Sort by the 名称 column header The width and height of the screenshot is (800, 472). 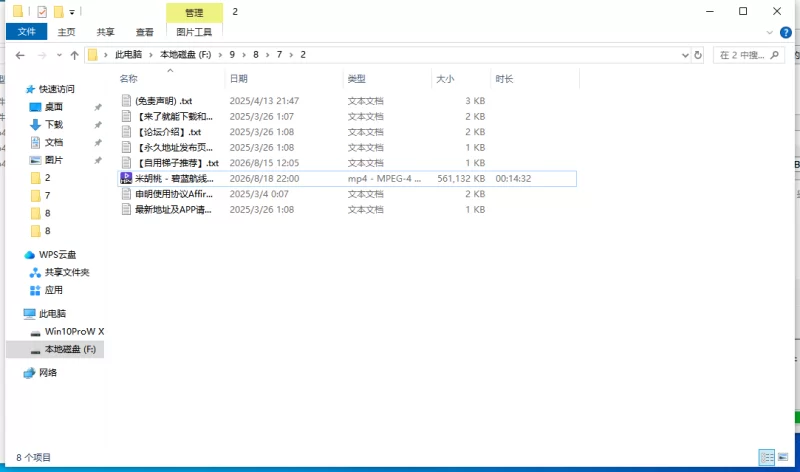click(129, 79)
